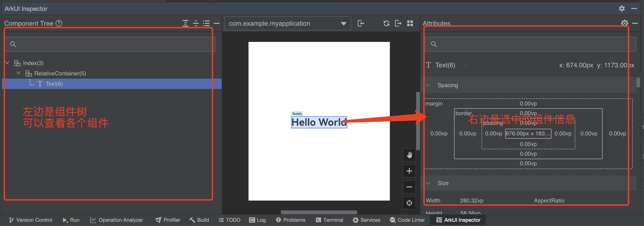Zoom out with the minus button
This screenshot has width=644, height=226.
click(x=409, y=187)
